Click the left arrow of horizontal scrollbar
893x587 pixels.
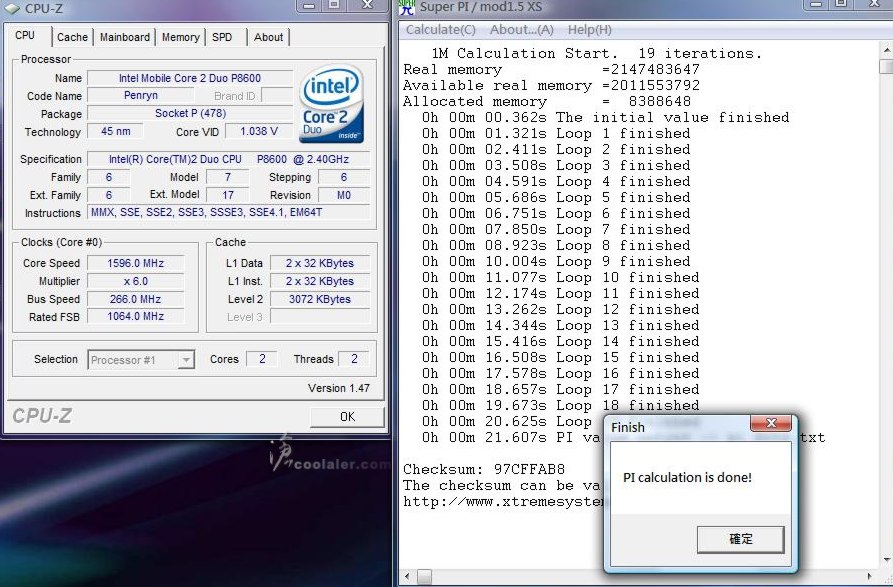click(x=407, y=577)
